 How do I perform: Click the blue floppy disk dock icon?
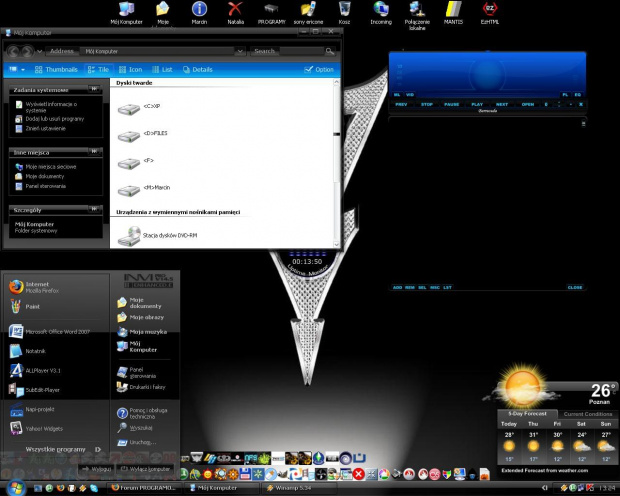[x=246, y=474]
